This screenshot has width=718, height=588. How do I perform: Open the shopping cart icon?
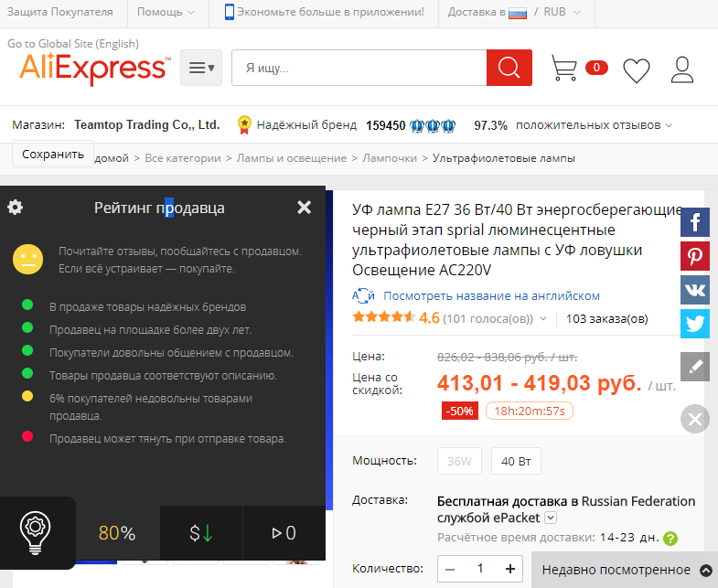[x=563, y=68]
